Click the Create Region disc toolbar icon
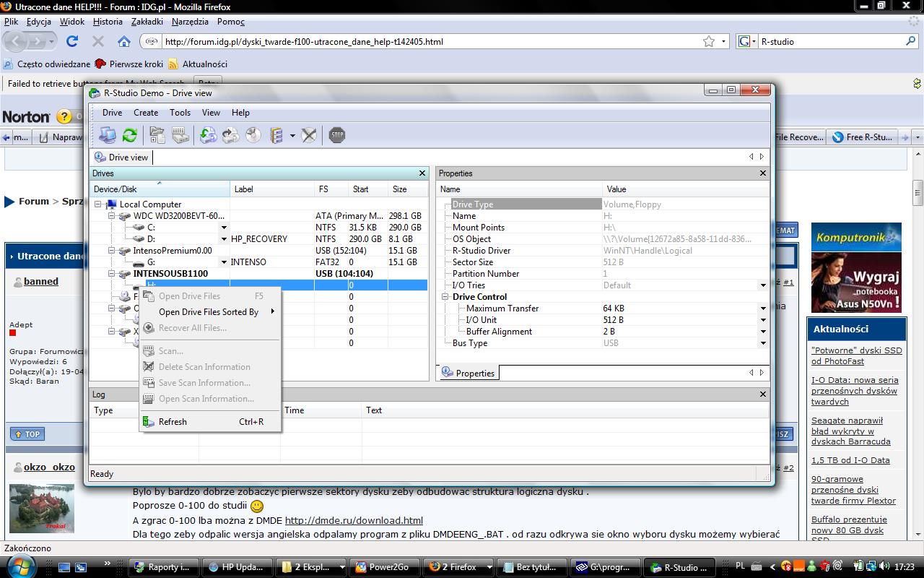This screenshot has height=578, width=924. coord(253,134)
